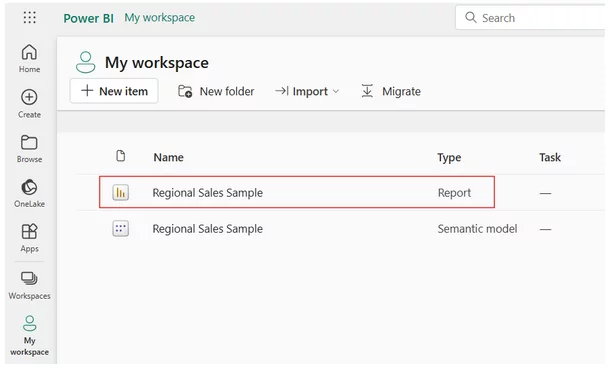Click the report icon for Regional Sales Sample
Screen dimensions: 611x370
(x=121, y=193)
